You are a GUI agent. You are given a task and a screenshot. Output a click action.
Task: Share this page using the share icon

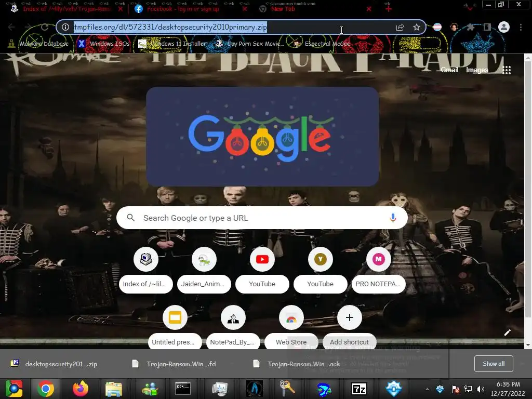point(400,27)
